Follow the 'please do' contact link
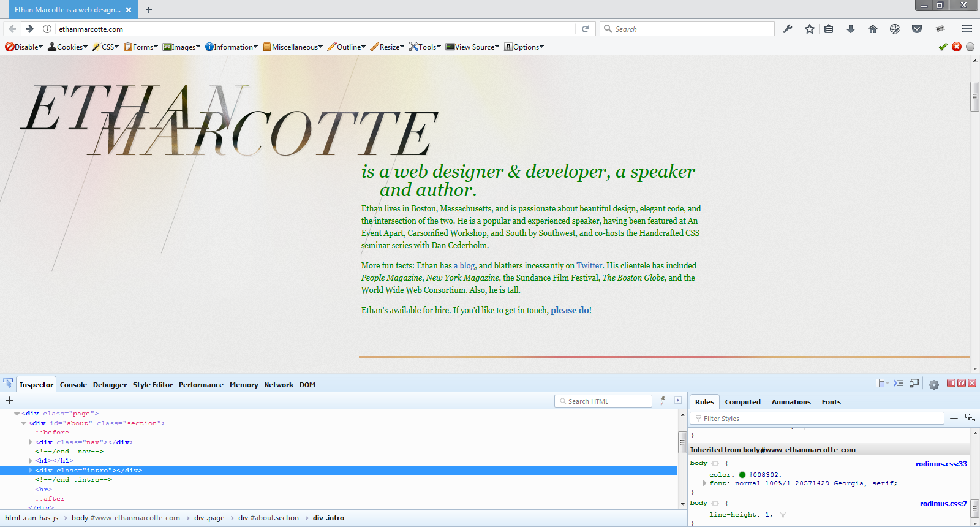 570,310
